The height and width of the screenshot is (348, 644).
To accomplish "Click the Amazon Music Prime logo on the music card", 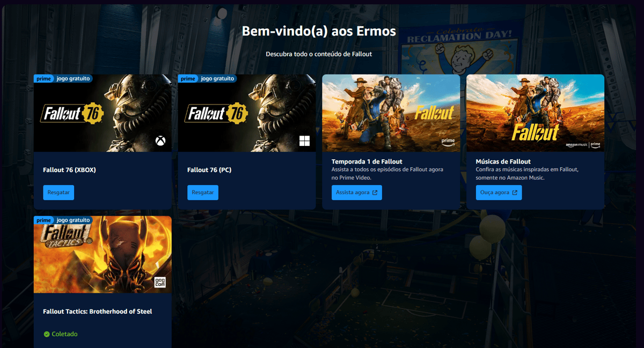I will pyautogui.click(x=582, y=145).
